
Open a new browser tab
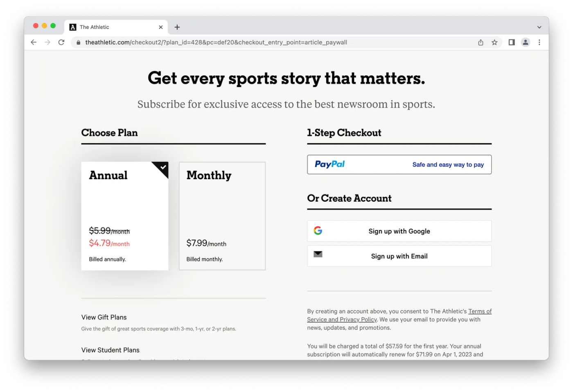[177, 27]
